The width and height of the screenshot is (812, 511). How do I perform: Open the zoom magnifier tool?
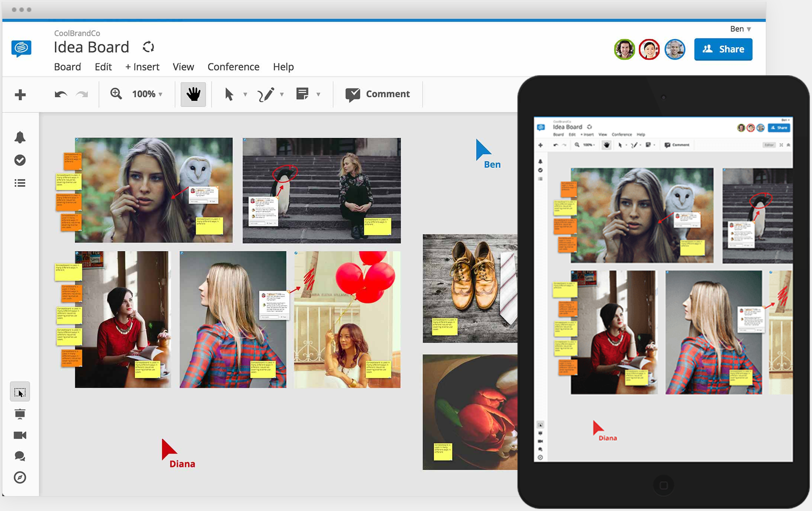(x=116, y=94)
